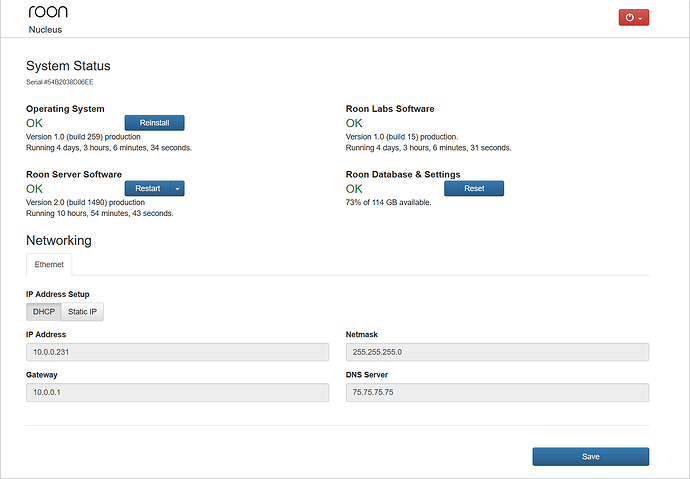Click the Roon Server Software heading
Screen dimensions: 690x479
point(74,174)
